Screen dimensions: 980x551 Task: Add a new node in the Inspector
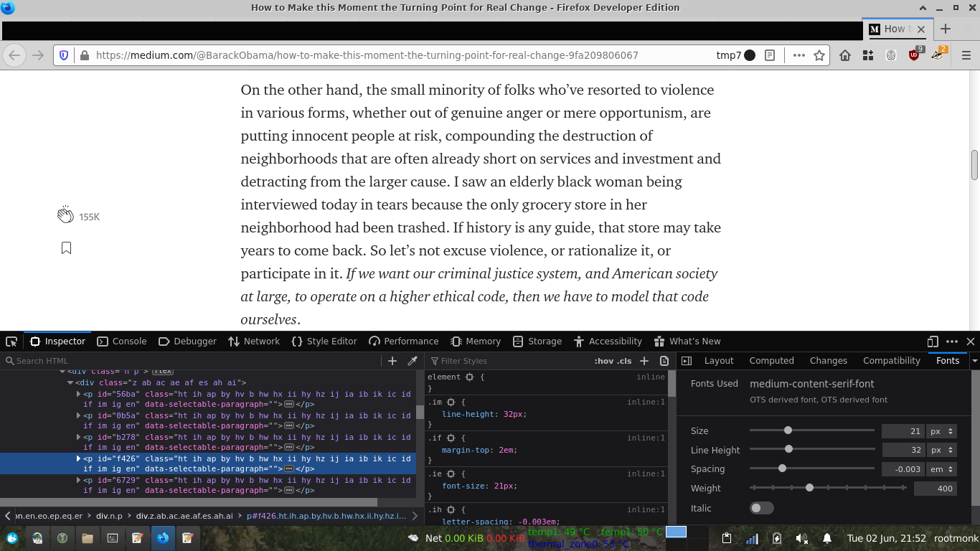[x=392, y=361]
